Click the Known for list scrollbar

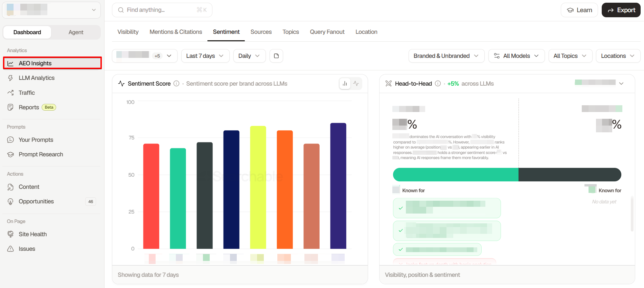coord(632,214)
